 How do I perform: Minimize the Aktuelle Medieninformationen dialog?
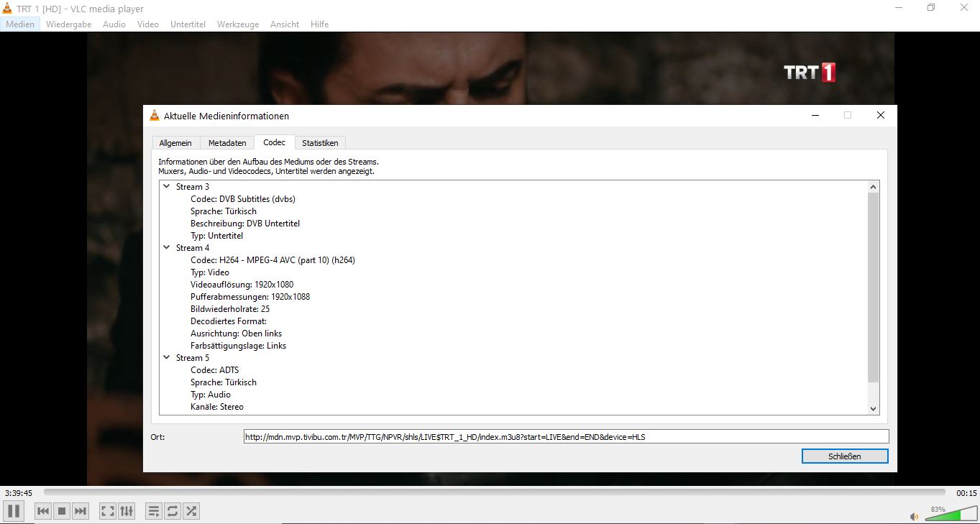[x=815, y=116]
